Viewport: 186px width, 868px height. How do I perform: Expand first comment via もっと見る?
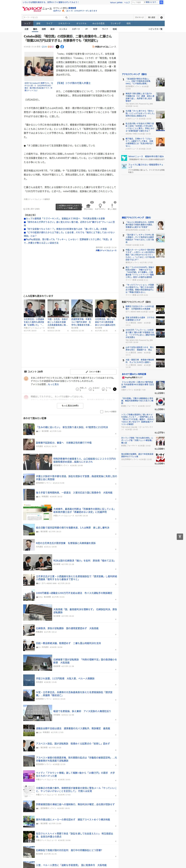click(53, 385)
